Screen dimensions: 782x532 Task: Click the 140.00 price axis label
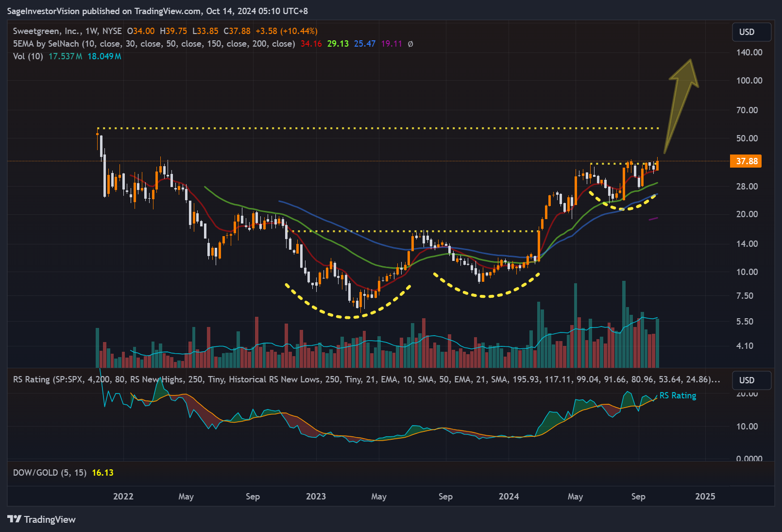pos(749,52)
